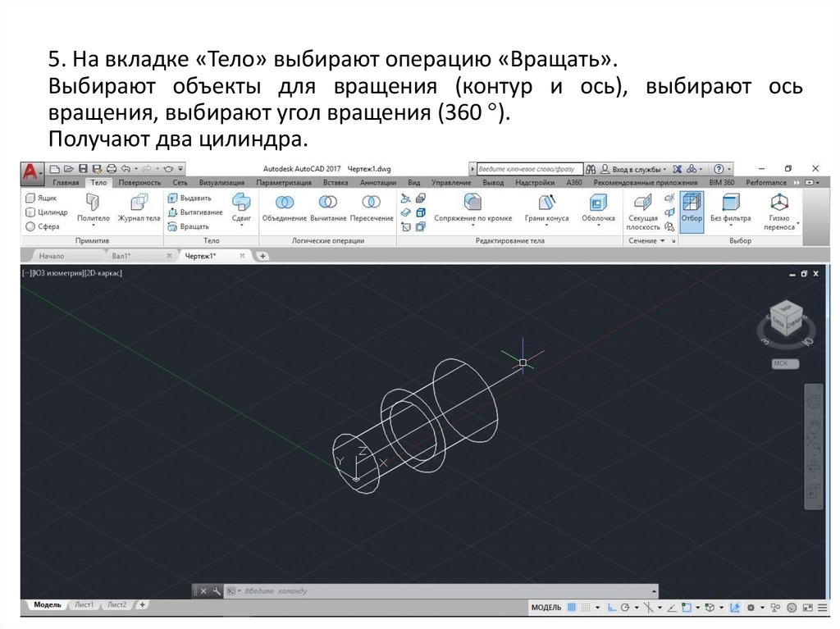This screenshot has width=840, height=629.
Task: Add a new drawing tab with plus button
Action: [262, 256]
